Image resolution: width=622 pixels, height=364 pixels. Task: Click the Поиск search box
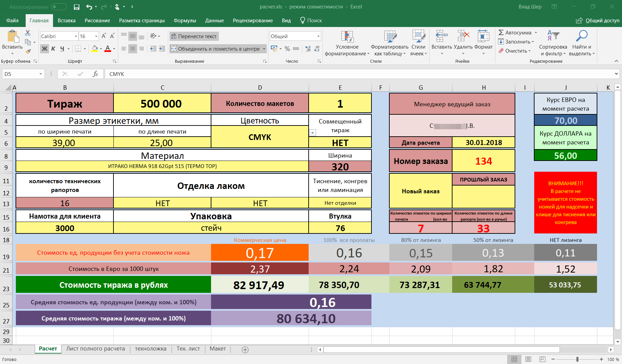tap(311, 21)
